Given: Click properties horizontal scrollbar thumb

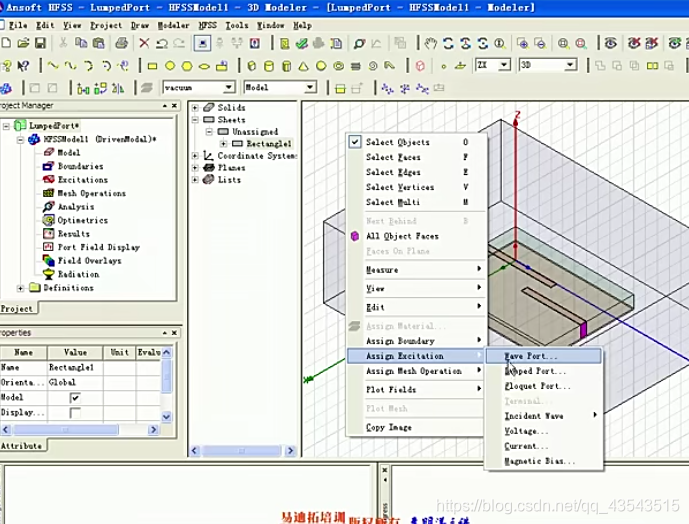Looking at the screenshot, I should pos(65,429).
